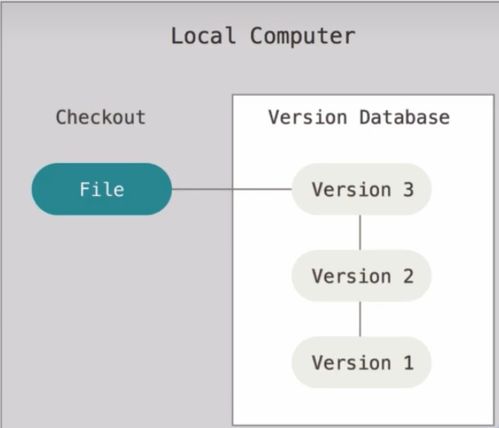
Task: Select the Version 2 node
Action: coord(361,276)
